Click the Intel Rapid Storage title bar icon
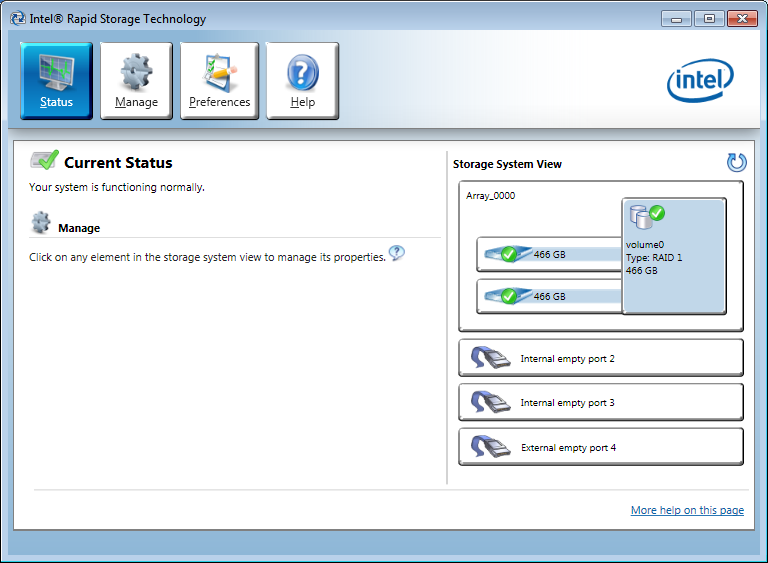Viewport: 768px width, 563px height. 18,19
